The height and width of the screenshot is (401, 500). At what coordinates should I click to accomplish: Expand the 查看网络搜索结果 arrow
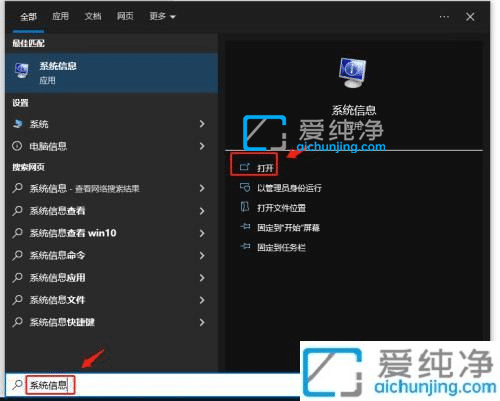tap(202, 188)
